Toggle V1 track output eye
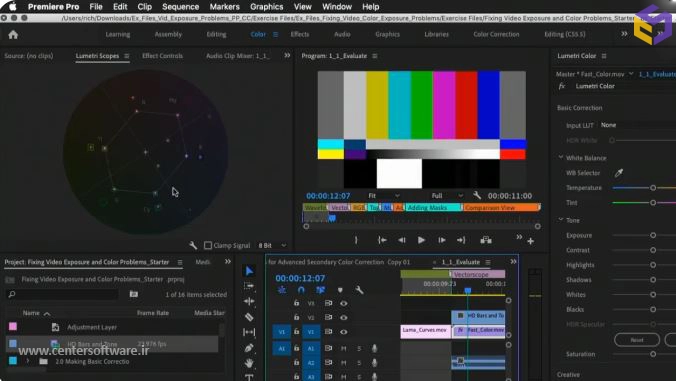The image size is (676, 381). coord(344,332)
